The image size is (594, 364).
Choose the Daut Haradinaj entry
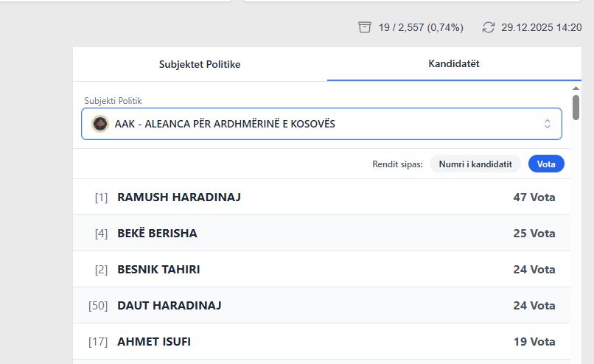coord(169,306)
